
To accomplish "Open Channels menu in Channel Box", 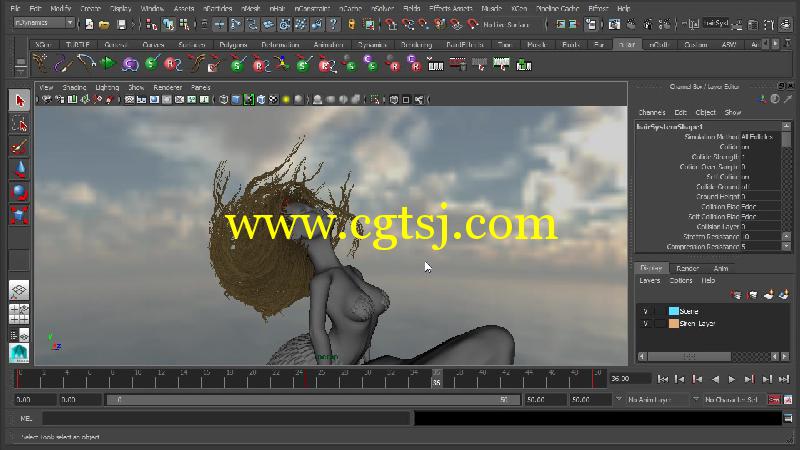I will pyautogui.click(x=652, y=112).
